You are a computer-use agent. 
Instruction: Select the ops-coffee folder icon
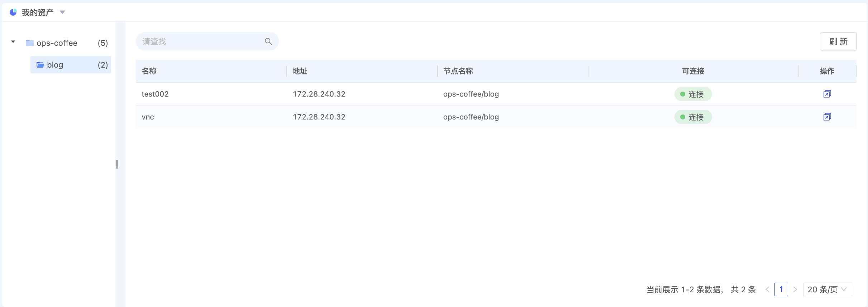(x=30, y=43)
